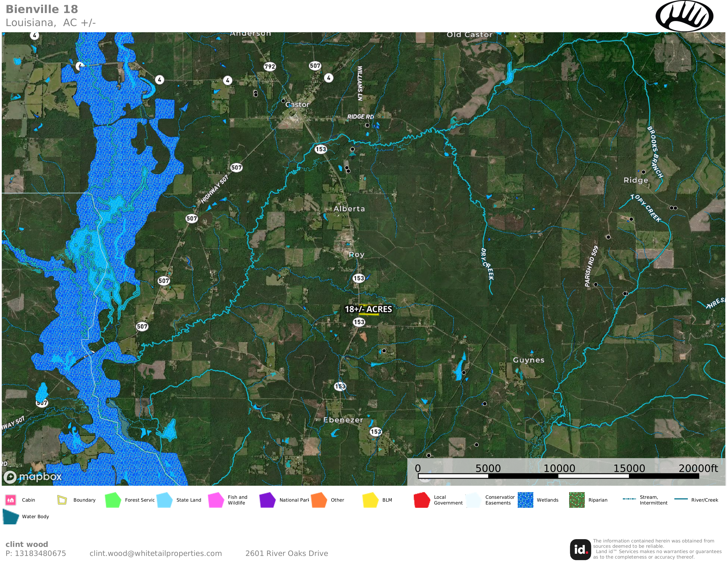Click the Local Government red swatch
The width and height of the screenshot is (728, 563).
tap(422, 500)
